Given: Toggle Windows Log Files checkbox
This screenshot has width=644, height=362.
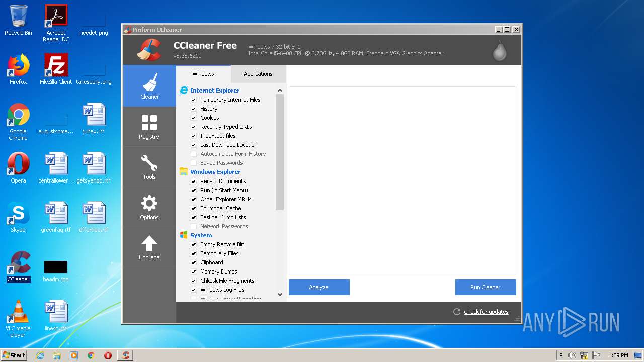Looking at the screenshot, I should (x=194, y=290).
